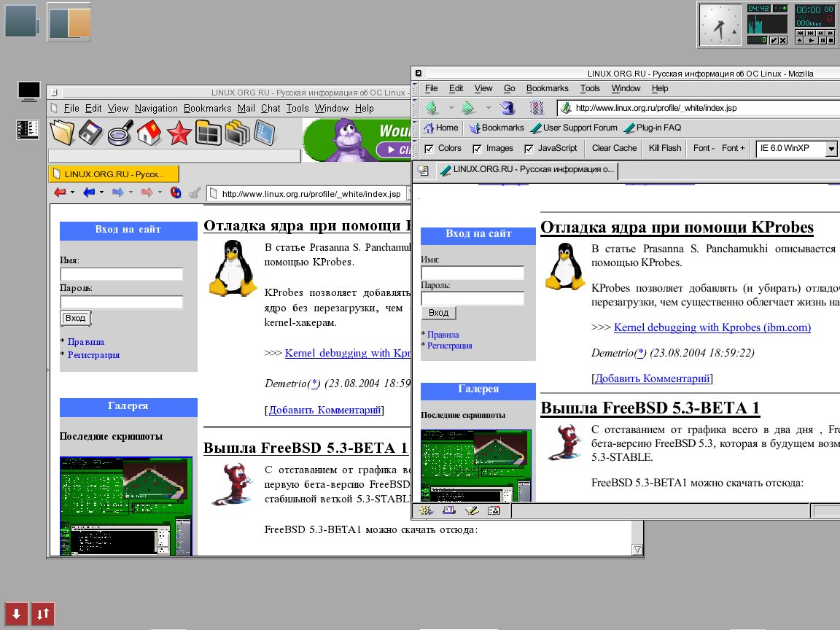The width and height of the screenshot is (840, 630).
Task: Open the Navigation menu in Opera
Action: click(x=156, y=108)
